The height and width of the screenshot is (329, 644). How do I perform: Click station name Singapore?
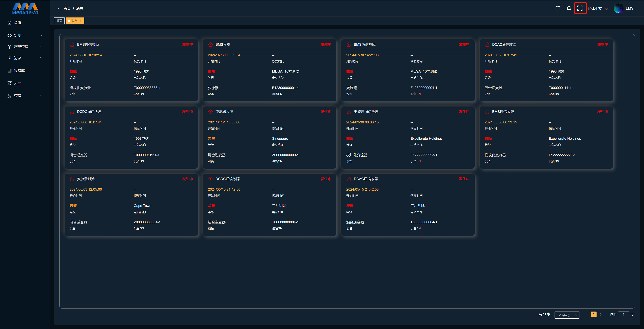280,138
